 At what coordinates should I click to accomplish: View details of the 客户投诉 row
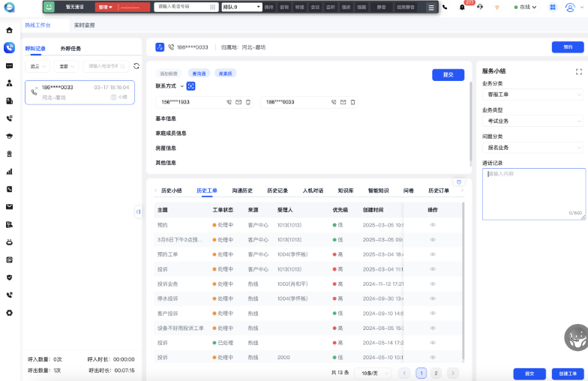433,313
